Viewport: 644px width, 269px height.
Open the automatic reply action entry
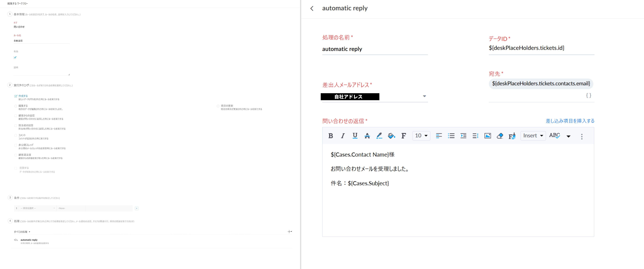(29, 240)
